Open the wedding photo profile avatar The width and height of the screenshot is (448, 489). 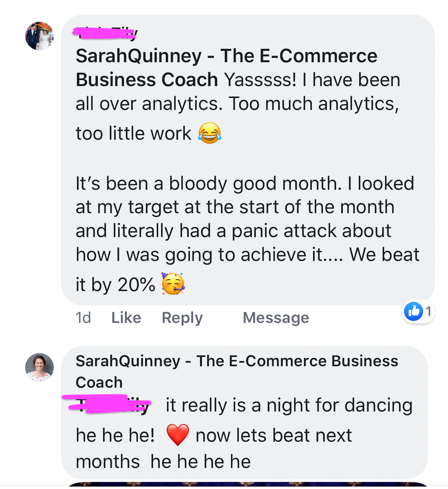click(x=39, y=36)
